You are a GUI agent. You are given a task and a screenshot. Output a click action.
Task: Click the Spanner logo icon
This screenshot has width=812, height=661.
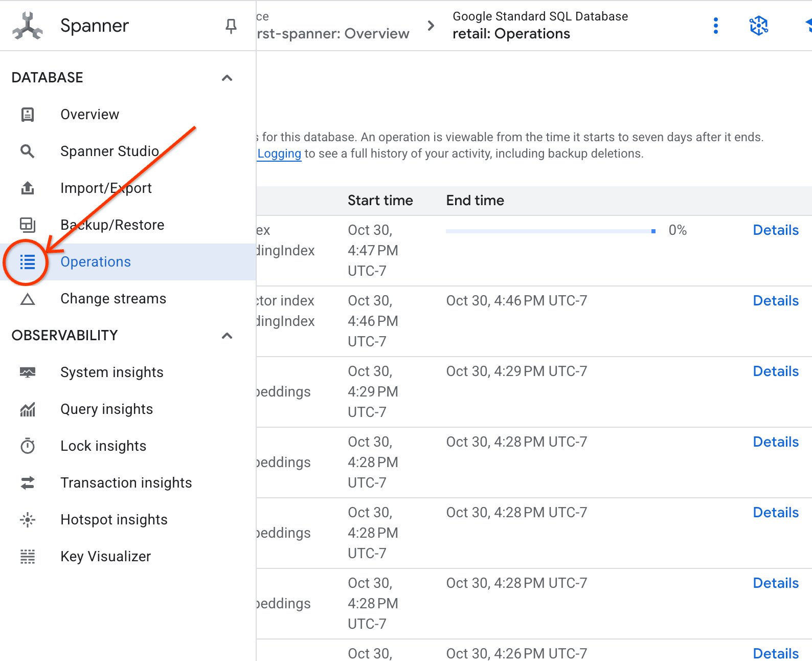(28, 26)
